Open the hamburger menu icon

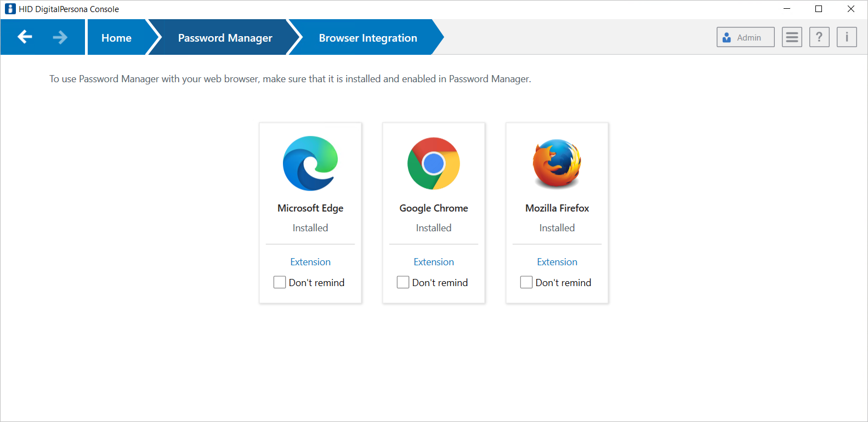coord(792,37)
